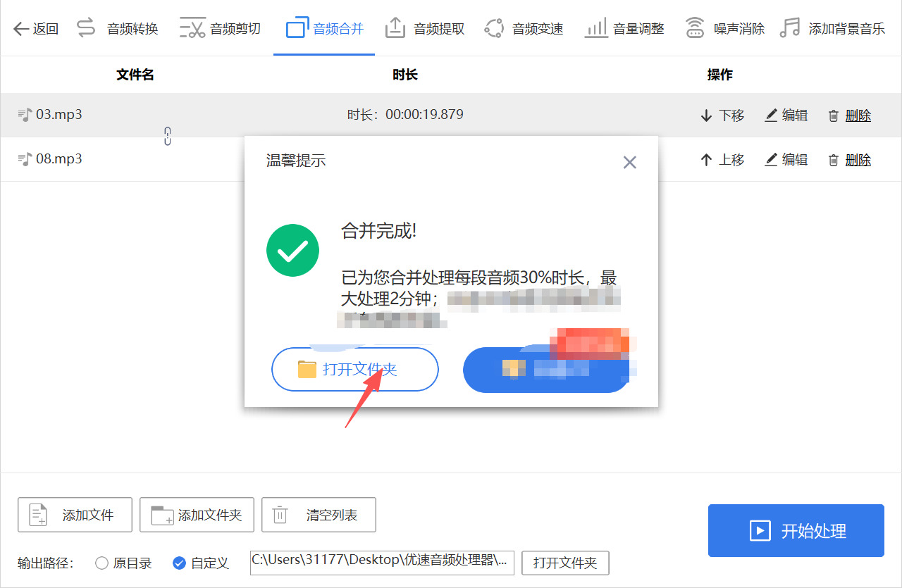Click the down arrow icon for 03.mp3
902x588 pixels.
click(706, 115)
